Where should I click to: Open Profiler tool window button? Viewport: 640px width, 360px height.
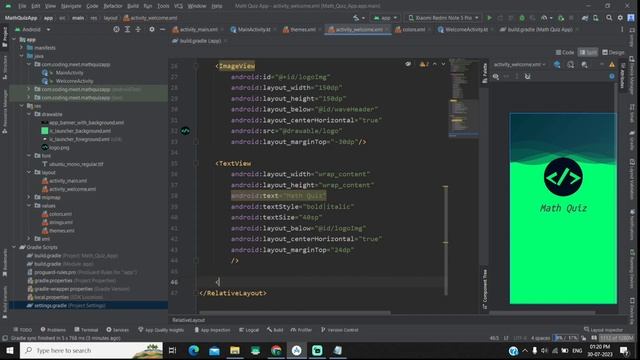point(301,330)
